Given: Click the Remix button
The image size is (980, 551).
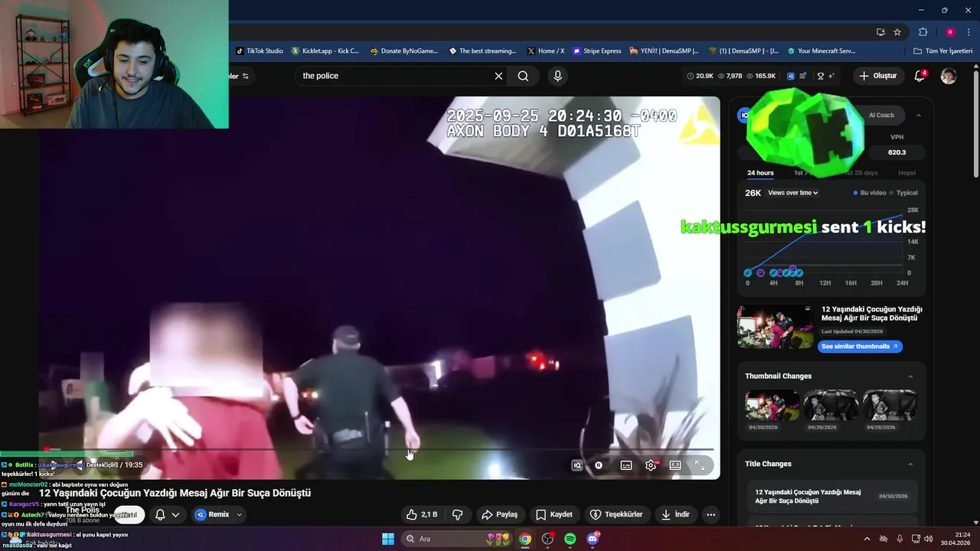Looking at the screenshot, I should point(212,514).
